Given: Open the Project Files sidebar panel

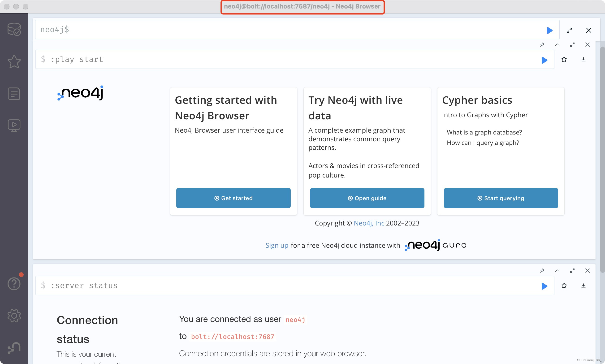Looking at the screenshot, I should 14,93.
